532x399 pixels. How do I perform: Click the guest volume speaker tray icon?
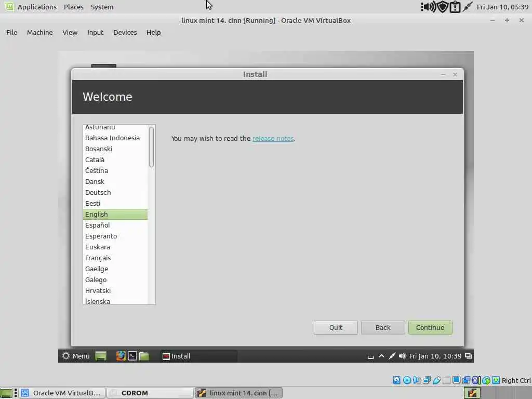402,356
